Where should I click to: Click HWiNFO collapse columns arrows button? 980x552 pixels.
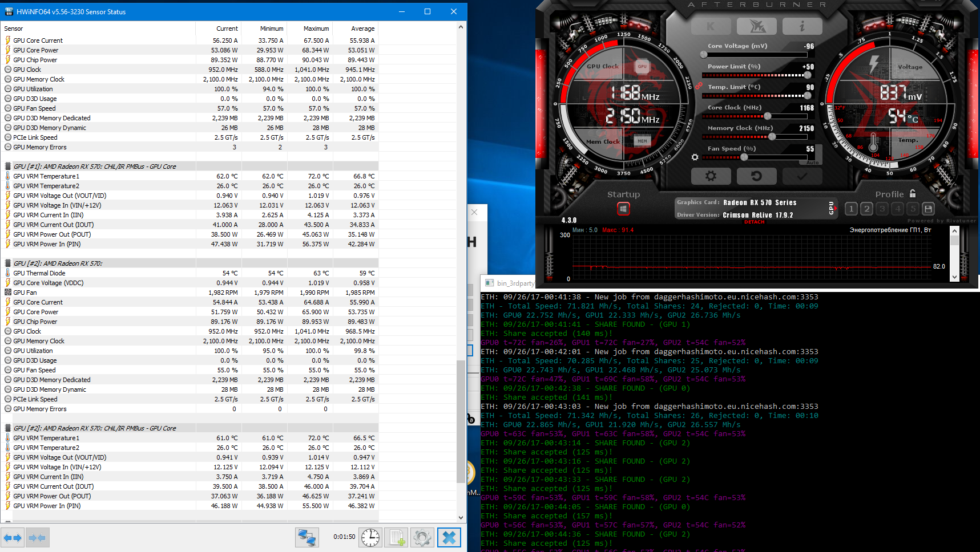[x=37, y=538]
